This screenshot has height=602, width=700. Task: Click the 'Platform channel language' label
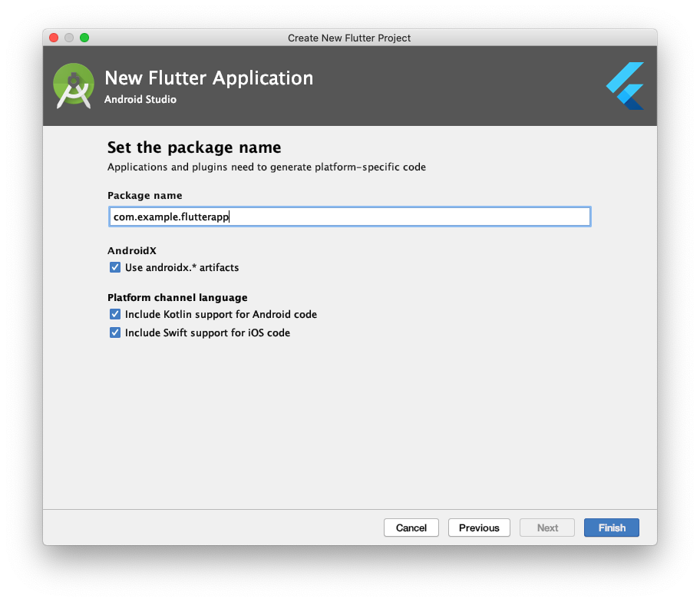[x=177, y=297]
